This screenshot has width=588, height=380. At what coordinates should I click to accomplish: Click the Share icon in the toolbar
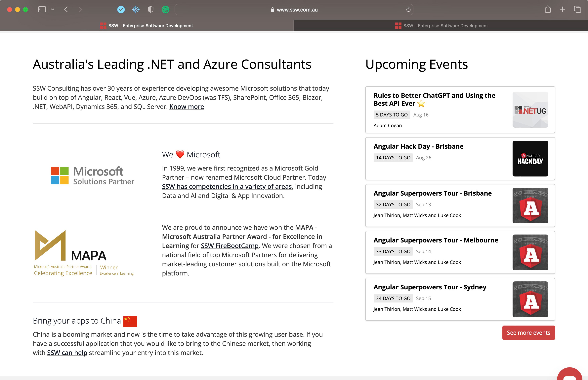tap(548, 9)
